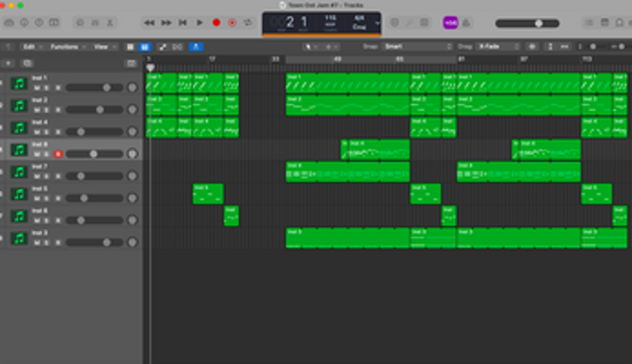632x364 pixels.
Task: Open the Library icon in the control bar
Action: point(8,23)
